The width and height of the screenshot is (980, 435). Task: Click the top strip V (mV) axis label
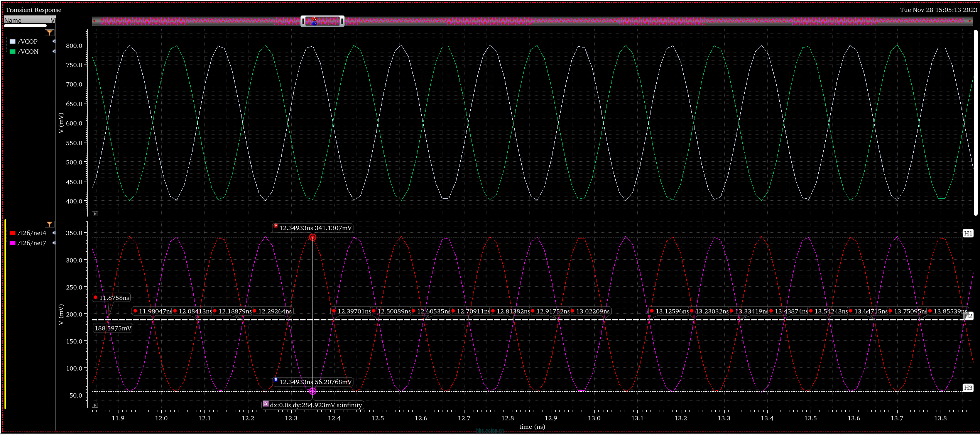click(61, 123)
